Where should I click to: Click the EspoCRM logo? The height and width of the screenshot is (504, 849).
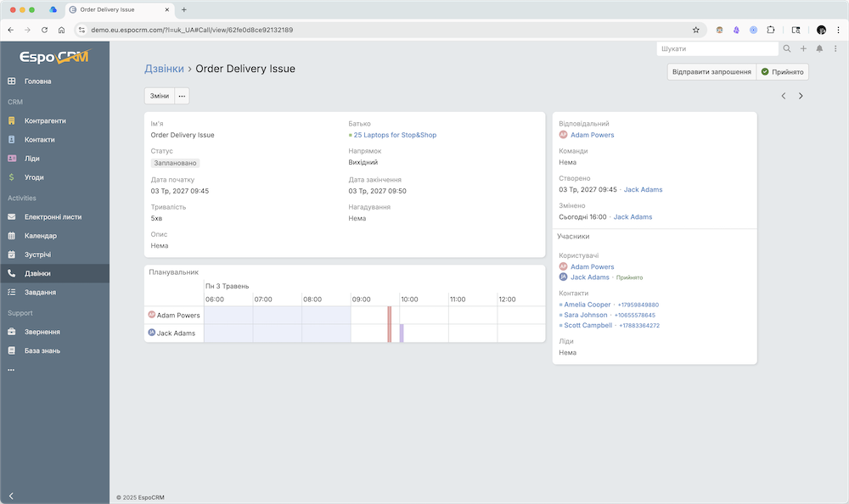pos(54,57)
